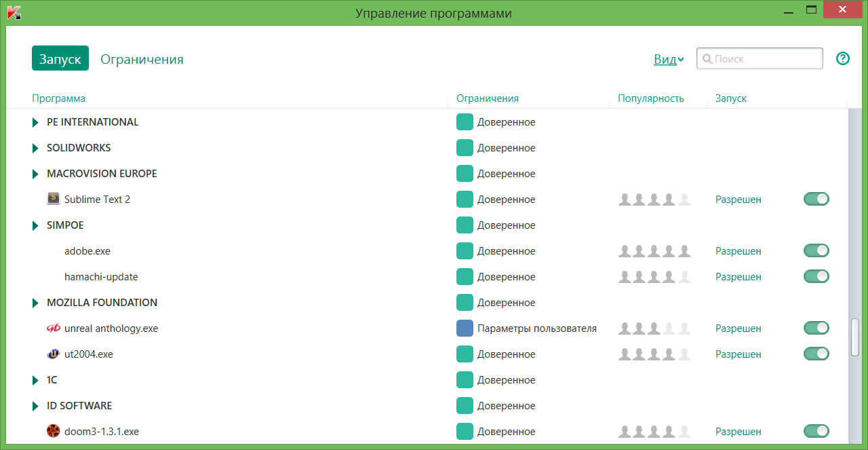Select the ut2004.exe name text
Image resolution: width=868 pixels, height=450 pixels.
coord(89,354)
